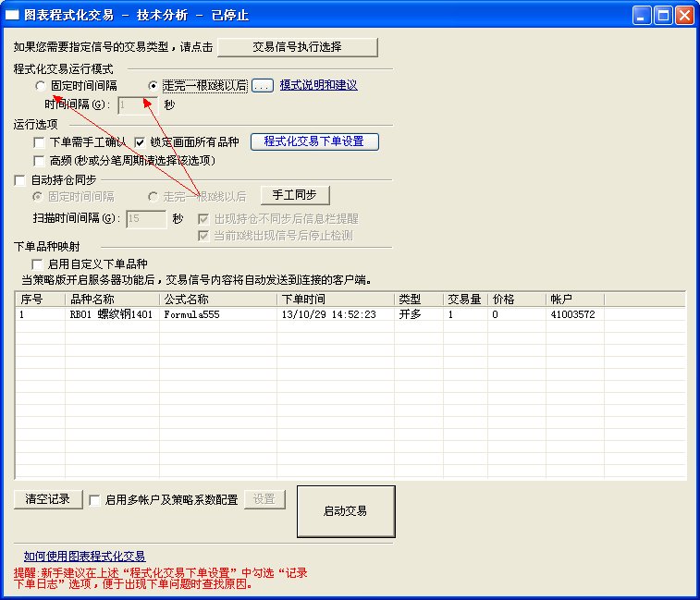Screen dimensions: 700x600
Task: Select the 固定时间间隔 run mode radio
Action: (41, 86)
